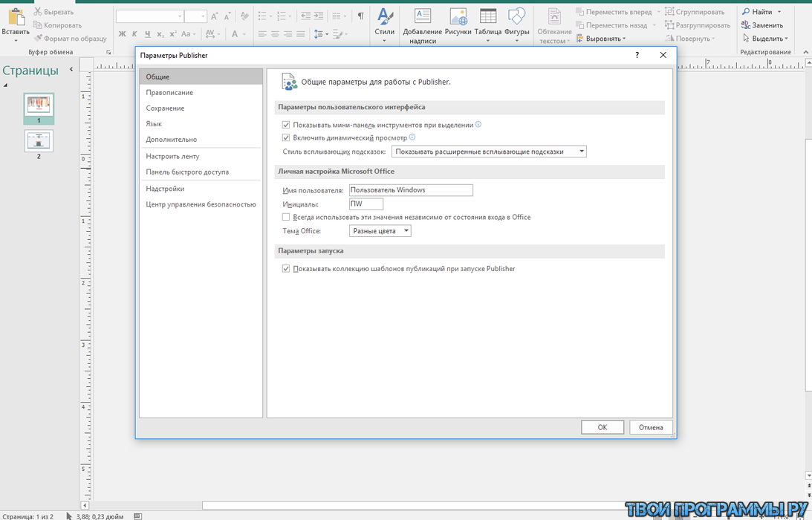This screenshot has height=520, width=812.
Task: Click increase indent icon
Action: [x=319, y=16]
